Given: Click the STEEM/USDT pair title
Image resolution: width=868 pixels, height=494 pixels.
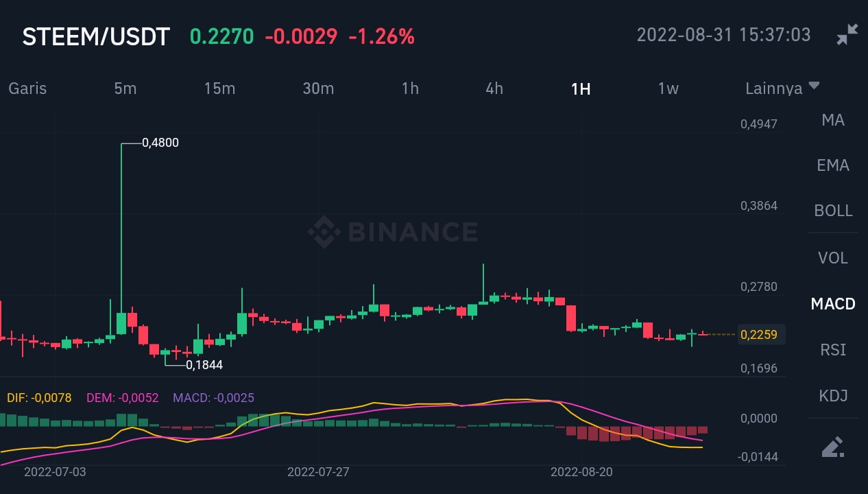Looking at the screenshot, I should point(96,36).
